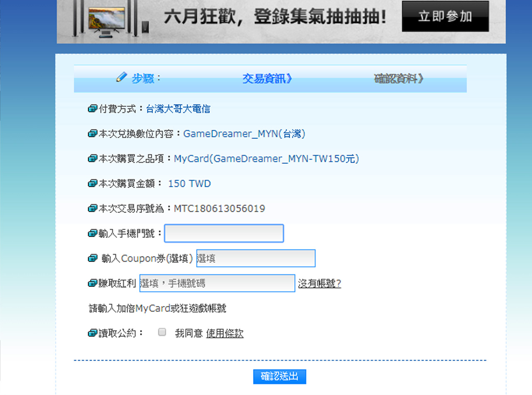
Task: Click the bullet icon beside 本次交易序號為
Action: pos(92,209)
